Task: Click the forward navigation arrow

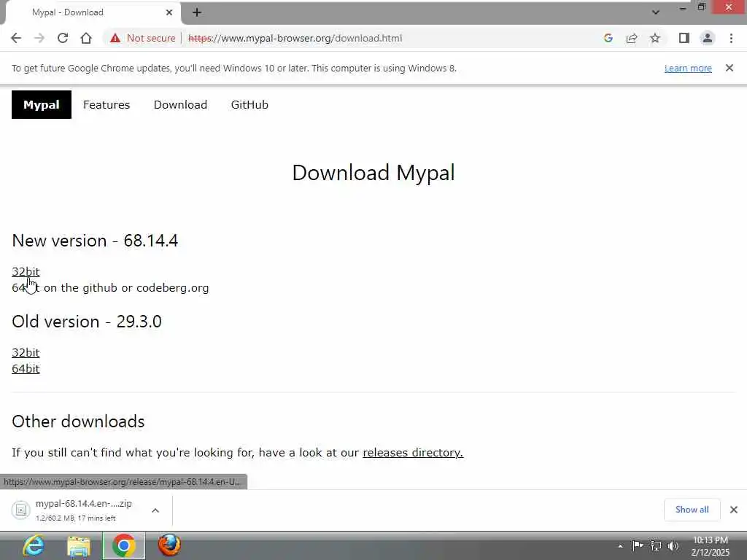Action: [39, 38]
